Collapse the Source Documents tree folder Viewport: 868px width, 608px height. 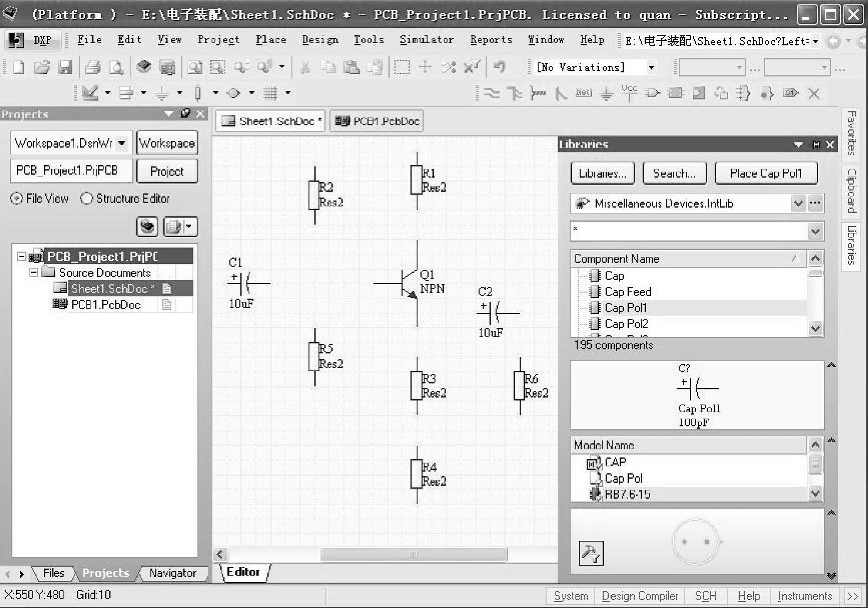(x=34, y=273)
